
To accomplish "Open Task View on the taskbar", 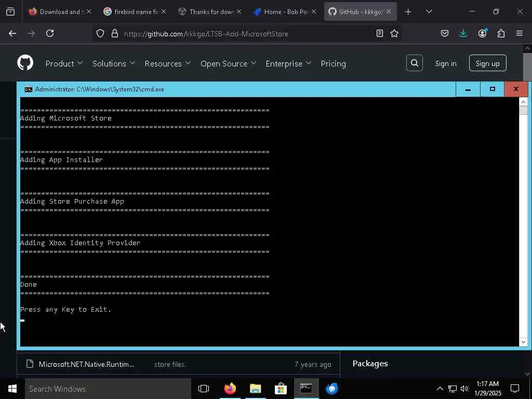I will (204, 389).
